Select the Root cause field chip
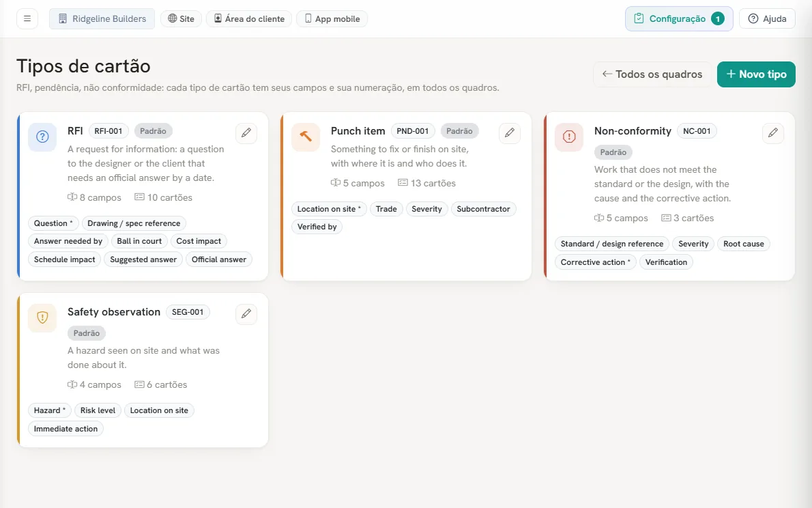812x508 pixels. (x=744, y=244)
